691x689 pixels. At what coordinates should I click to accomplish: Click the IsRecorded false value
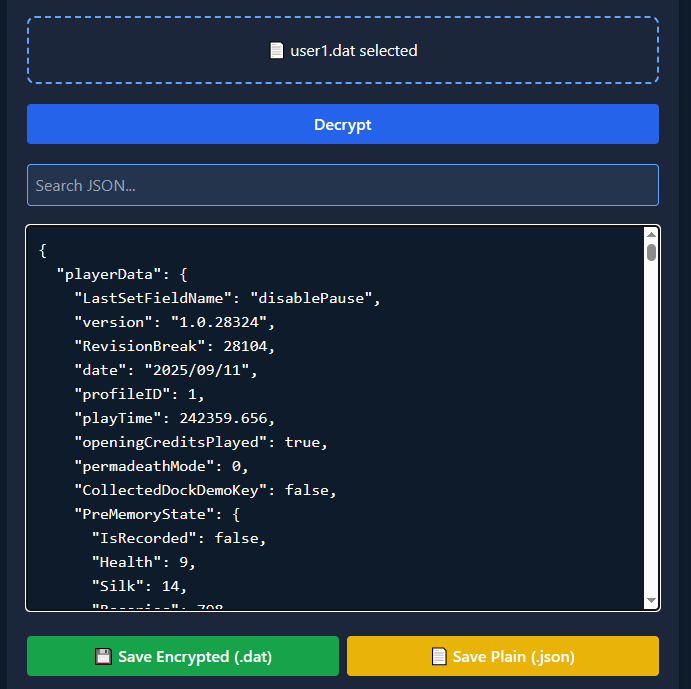click(x=237, y=538)
